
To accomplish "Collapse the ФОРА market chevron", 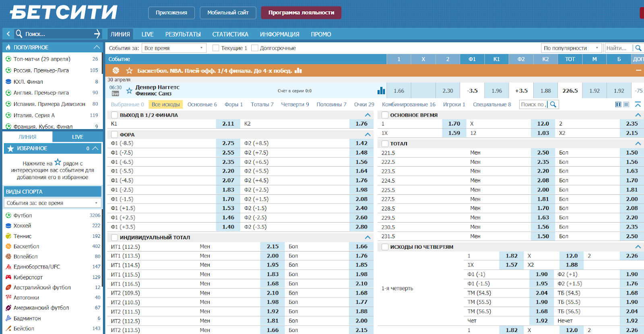I will [x=367, y=134].
